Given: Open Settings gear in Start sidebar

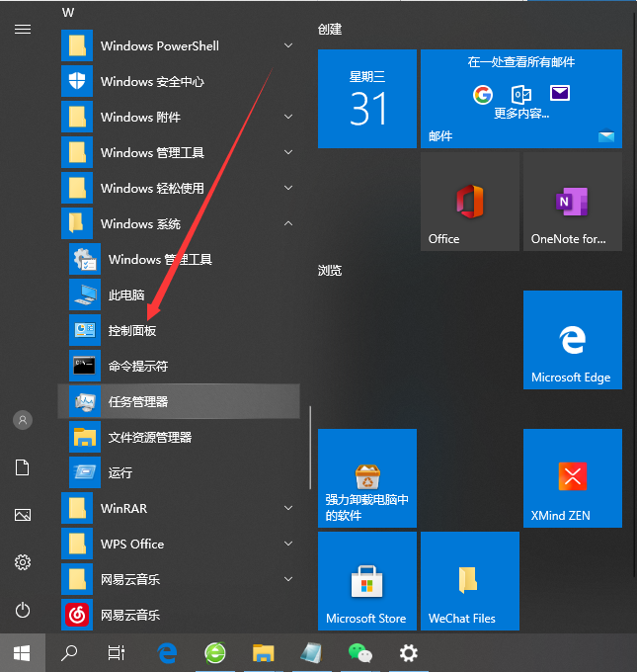Looking at the screenshot, I should pos(22,562).
